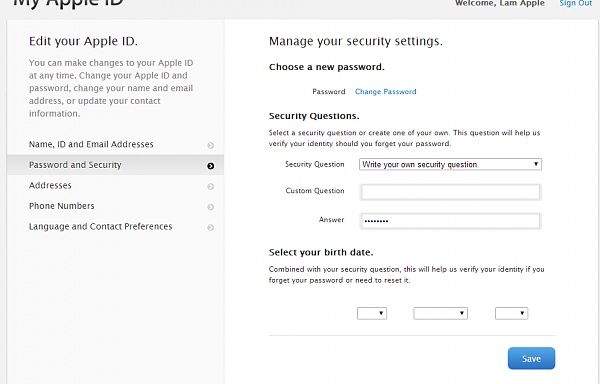The height and width of the screenshot is (384, 600).
Task: Click the 'Welcome, Lam Apple' text
Action: tap(499, 3)
